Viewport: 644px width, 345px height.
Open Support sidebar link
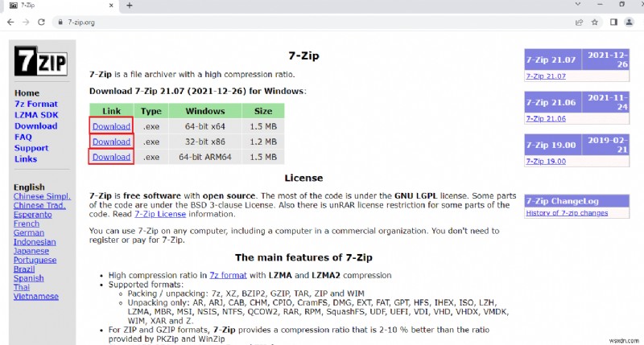pos(31,148)
